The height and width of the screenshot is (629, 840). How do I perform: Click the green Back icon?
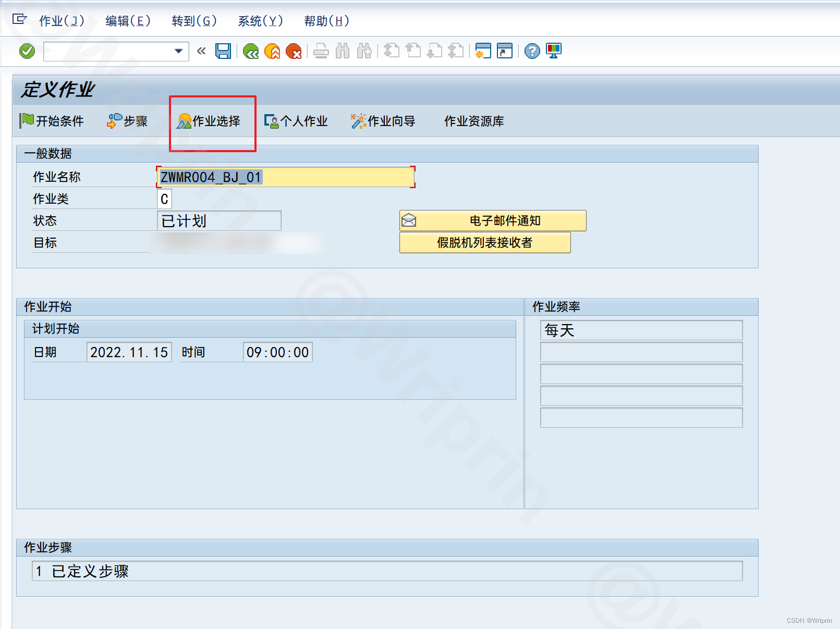(x=251, y=51)
